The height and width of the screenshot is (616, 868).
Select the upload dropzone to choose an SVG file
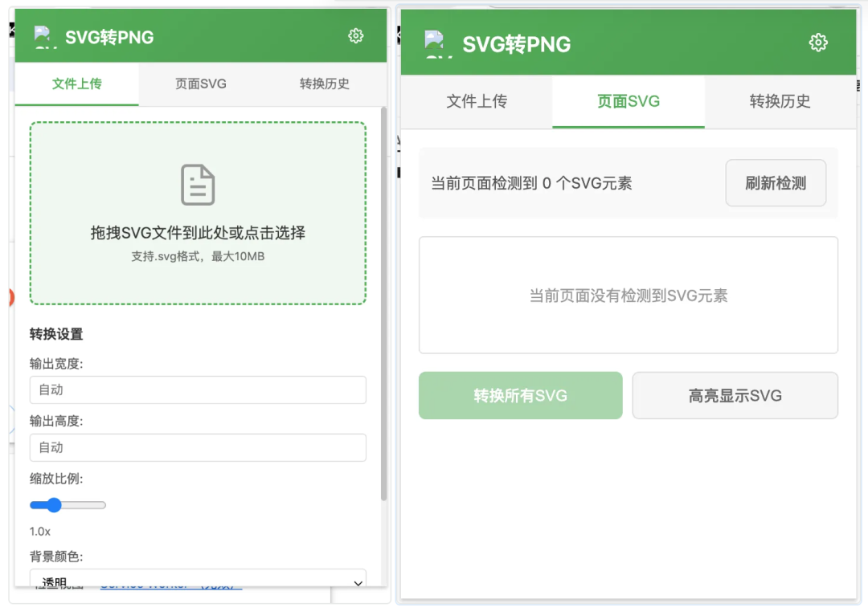coord(197,213)
